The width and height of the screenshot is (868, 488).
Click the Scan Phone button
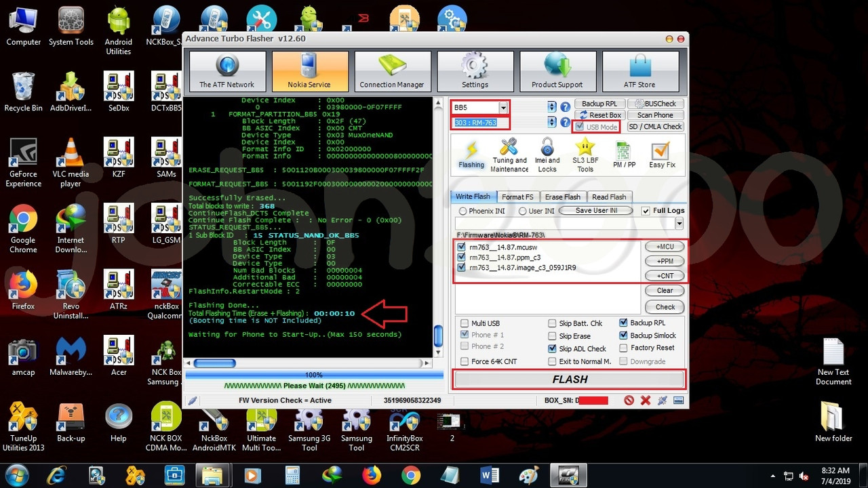(655, 115)
